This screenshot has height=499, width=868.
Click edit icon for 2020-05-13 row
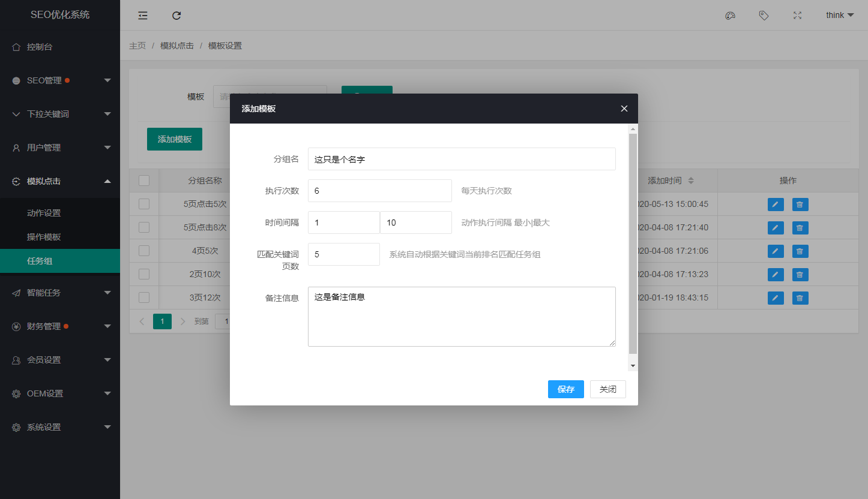[776, 205]
